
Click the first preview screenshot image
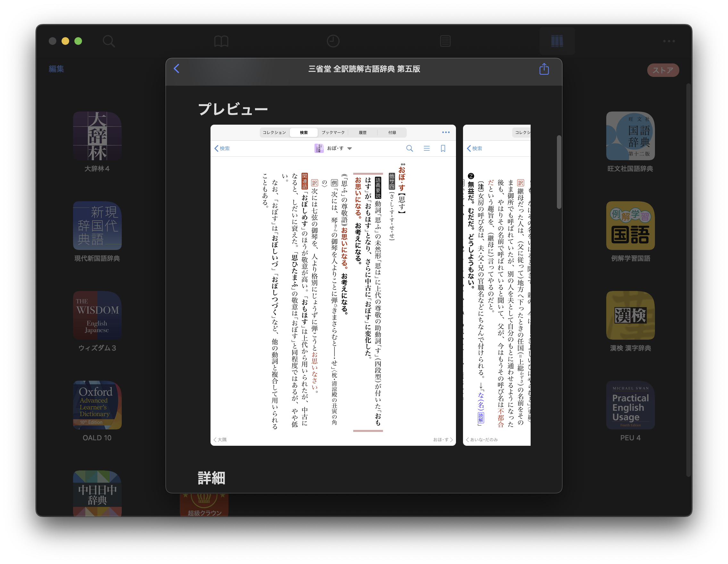point(333,285)
